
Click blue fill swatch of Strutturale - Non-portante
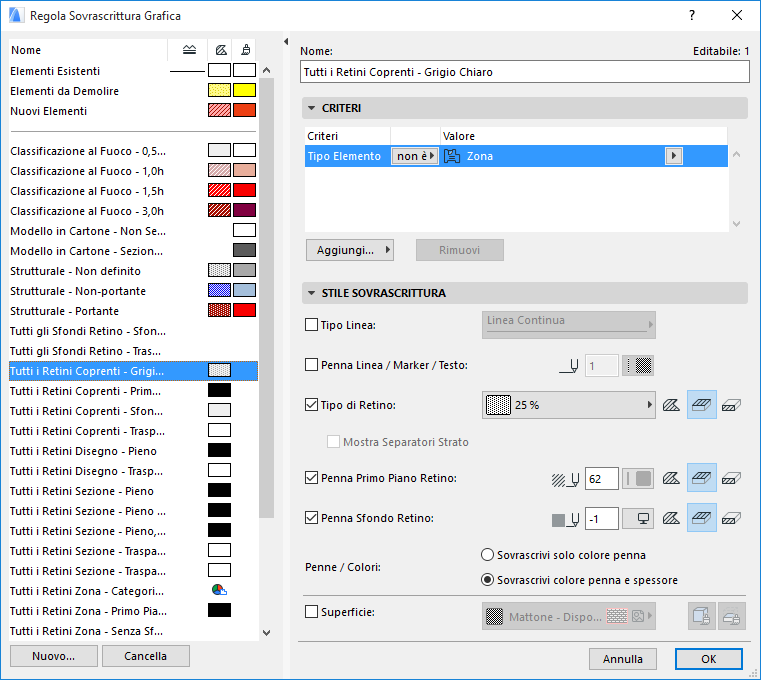(x=219, y=290)
